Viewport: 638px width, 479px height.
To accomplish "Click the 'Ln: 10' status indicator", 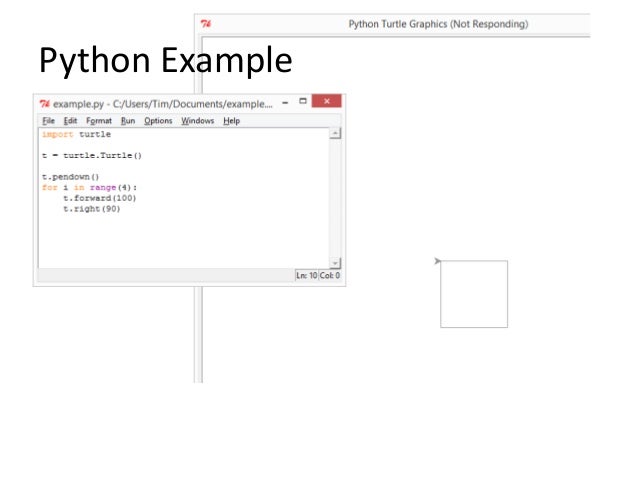I will [306, 276].
